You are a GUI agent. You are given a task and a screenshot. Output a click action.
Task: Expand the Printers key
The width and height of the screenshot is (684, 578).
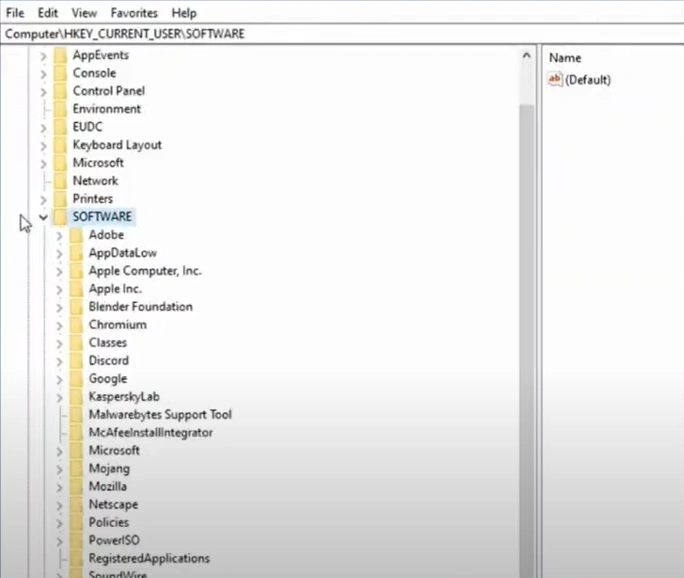pyautogui.click(x=43, y=199)
